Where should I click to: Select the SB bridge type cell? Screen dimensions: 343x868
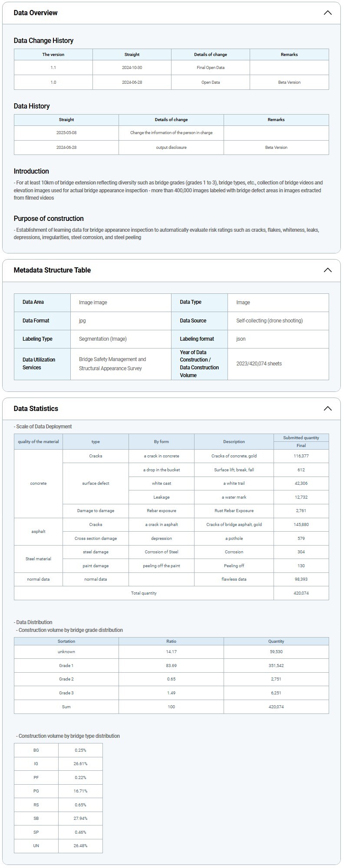[36, 819]
